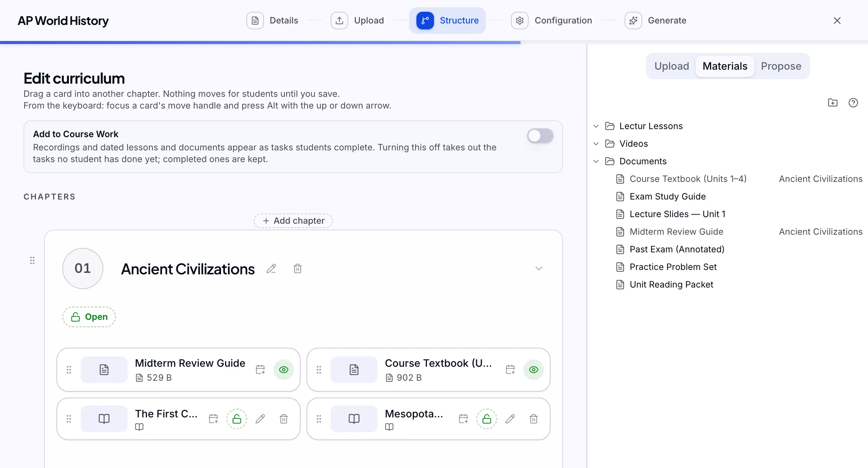Grab the Midterm Review Guide move handle
The height and width of the screenshot is (468, 868).
69,370
